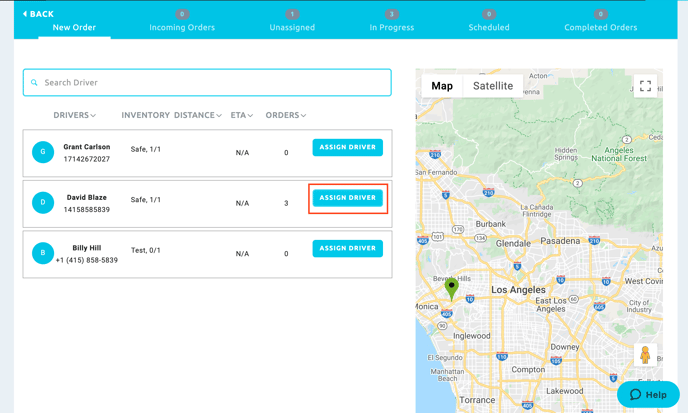Click the Pasadena label on map
This screenshot has height=413, width=688.
tap(560, 241)
